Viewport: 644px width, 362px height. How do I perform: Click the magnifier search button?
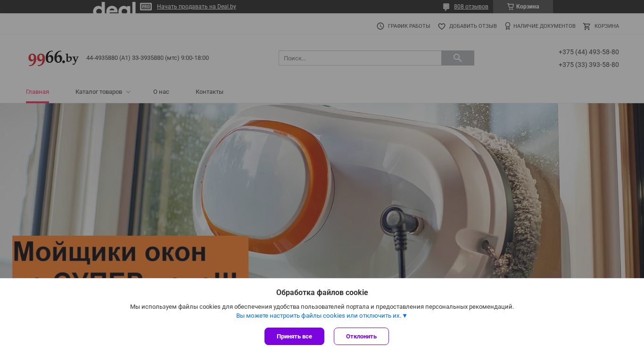(x=457, y=58)
